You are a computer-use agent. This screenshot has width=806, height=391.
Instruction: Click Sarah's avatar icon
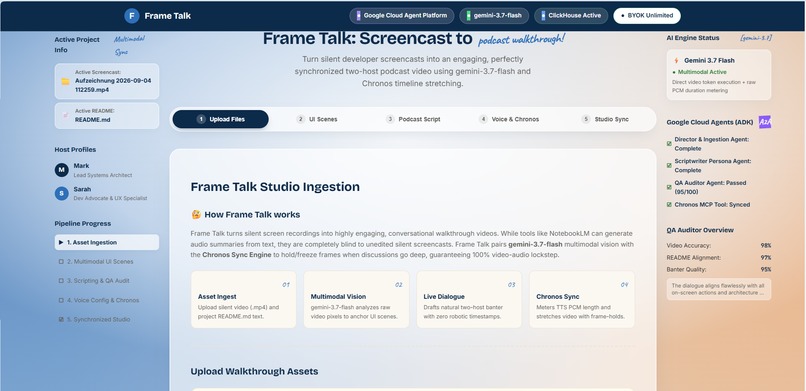[x=62, y=194]
